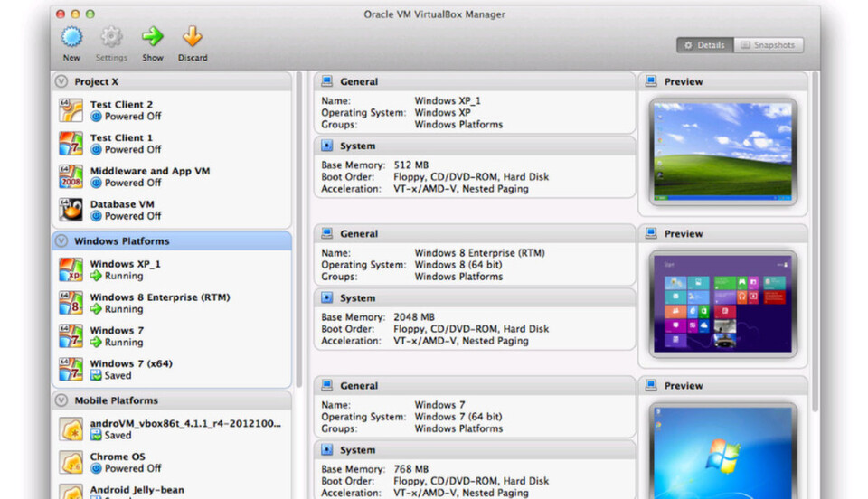Select the Windows XP_1 VM icon
Image resolution: width=868 pixels, height=499 pixels.
click(71, 269)
